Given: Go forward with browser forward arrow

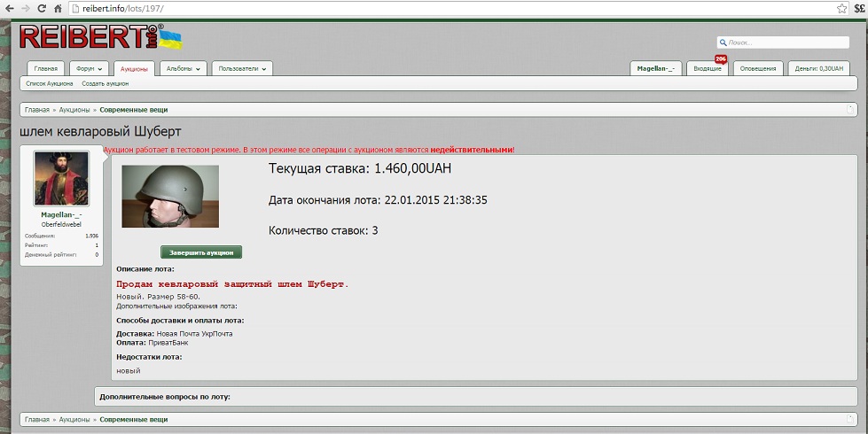Looking at the screenshot, I should click(x=26, y=8).
